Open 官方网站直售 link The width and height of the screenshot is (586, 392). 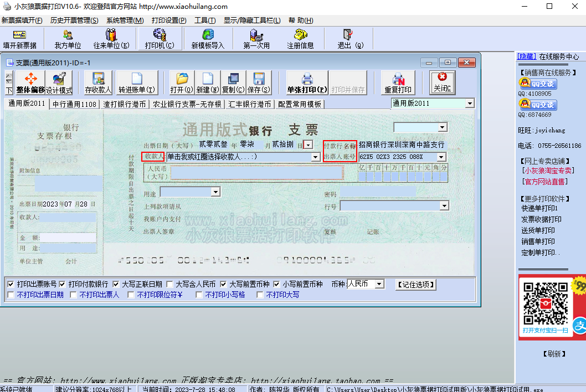pos(544,182)
